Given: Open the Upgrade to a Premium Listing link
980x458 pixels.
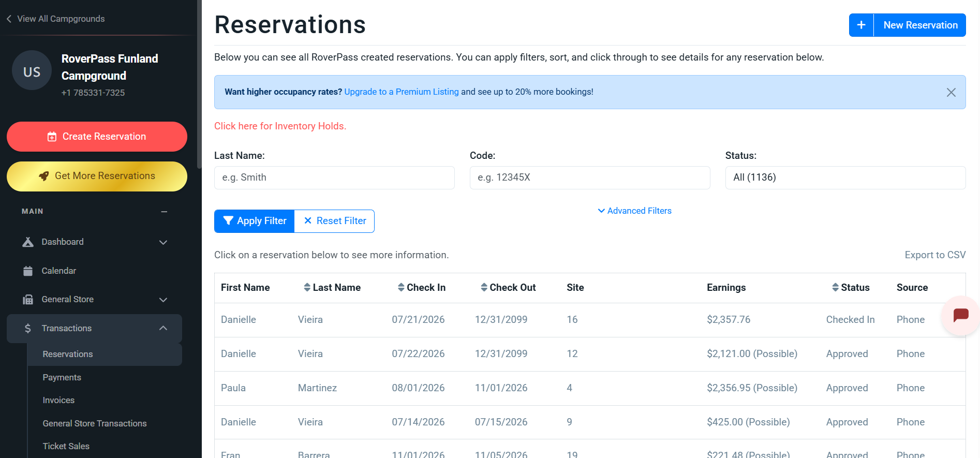Looking at the screenshot, I should pos(401,92).
